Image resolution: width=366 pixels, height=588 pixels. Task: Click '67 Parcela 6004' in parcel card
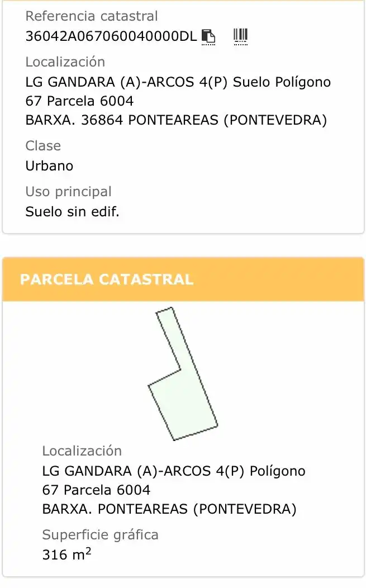click(96, 490)
